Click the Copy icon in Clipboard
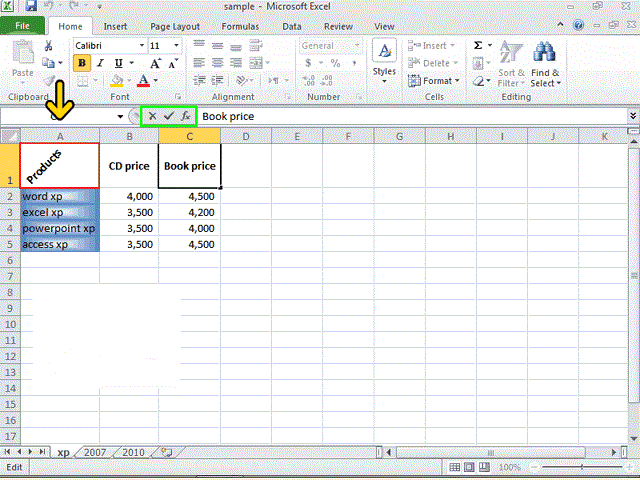Screen dimensions: 640x480 (49, 63)
